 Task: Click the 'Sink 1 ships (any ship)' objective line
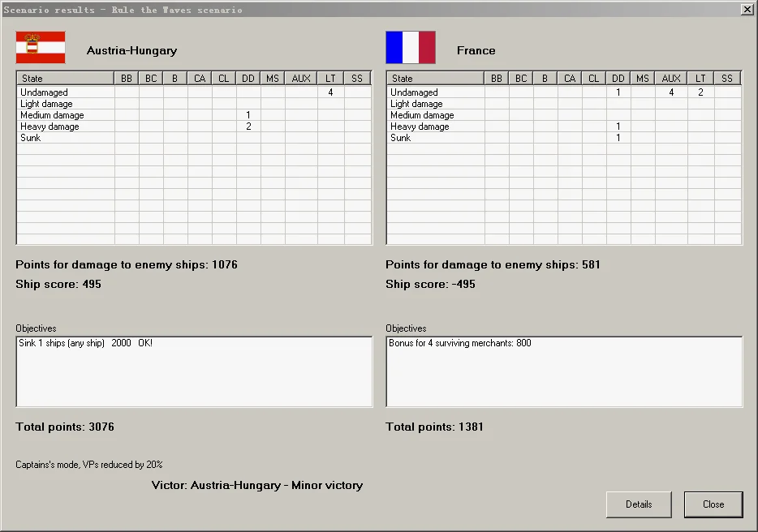[x=85, y=343]
